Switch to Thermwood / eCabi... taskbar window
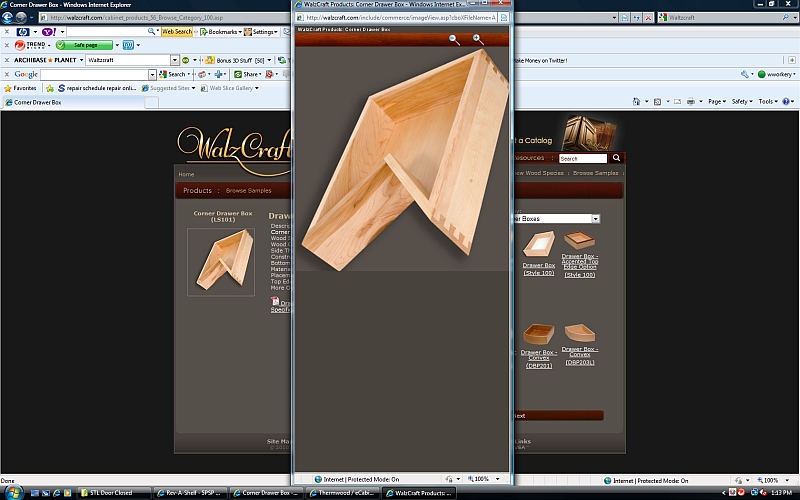Viewport: 800px width, 500px height. (x=342, y=493)
